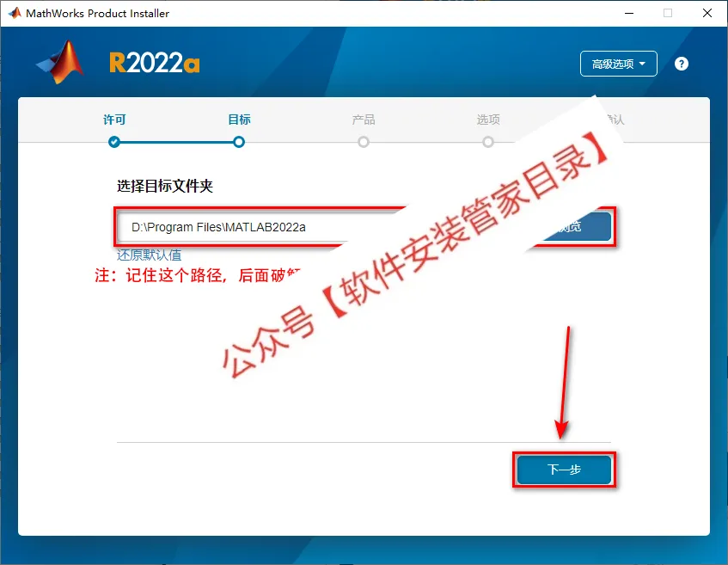Image resolution: width=728 pixels, height=565 pixels.
Task: Click the current 目标 step circle marker
Action: coord(239,142)
